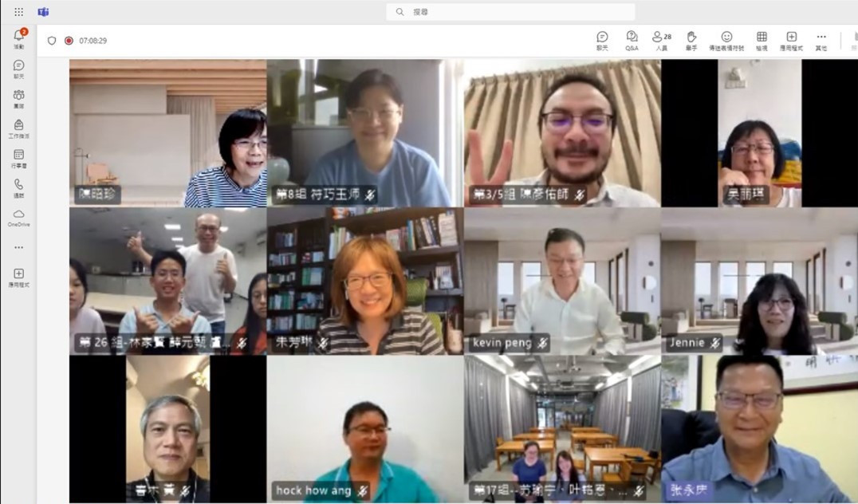The height and width of the screenshot is (504, 858).
Task: Open the meeting chat panel
Action: pyautogui.click(x=602, y=41)
